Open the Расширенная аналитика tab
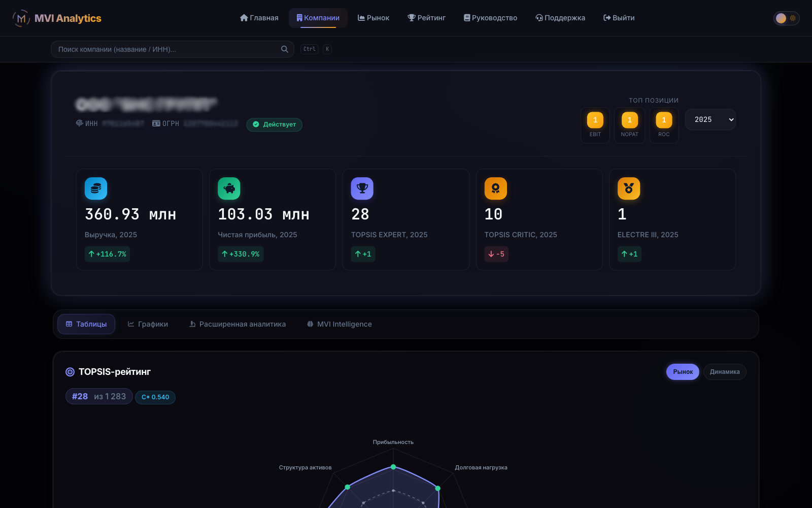This screenshot has width=812, height=508. tap(237, 324)
